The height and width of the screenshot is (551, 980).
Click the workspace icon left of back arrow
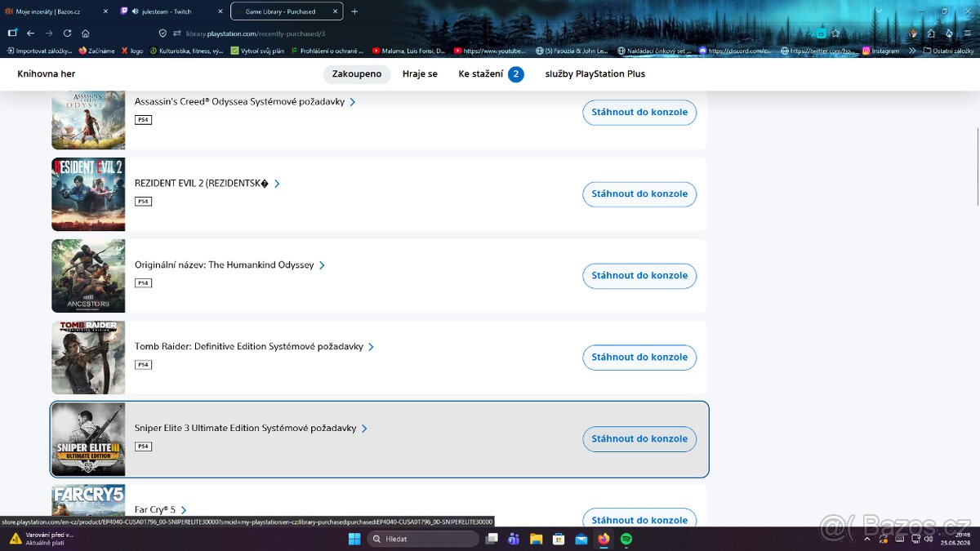pyautogui.click(x=12, y=33)
